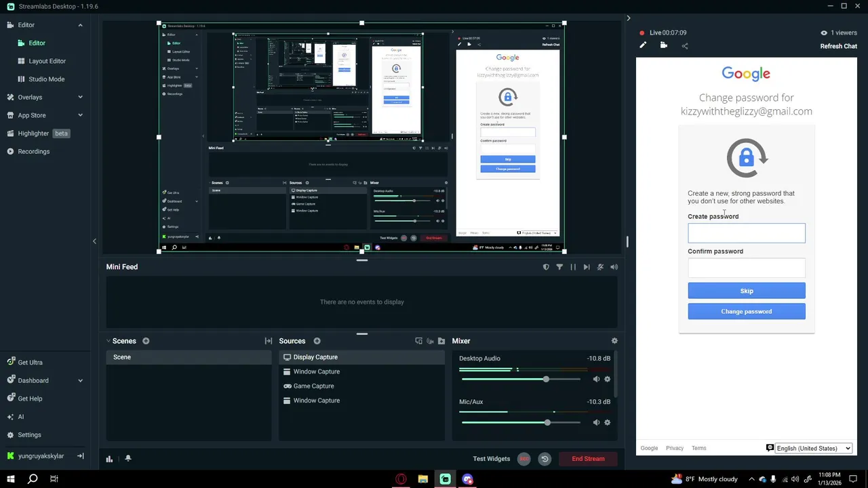Collapse the Scenes collection chevron
The width and height of the screenshot is (868, 488).
(x=108, y=341)
